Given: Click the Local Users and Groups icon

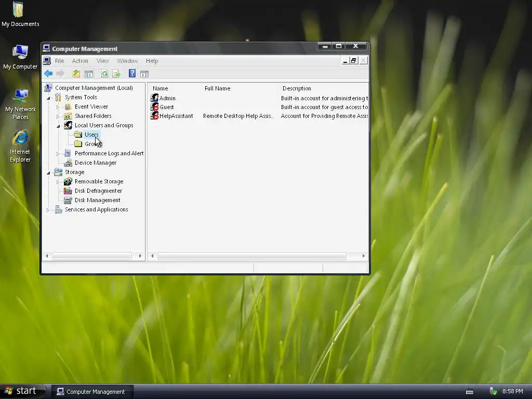Looking at the screenshot, I should (68, 125).
